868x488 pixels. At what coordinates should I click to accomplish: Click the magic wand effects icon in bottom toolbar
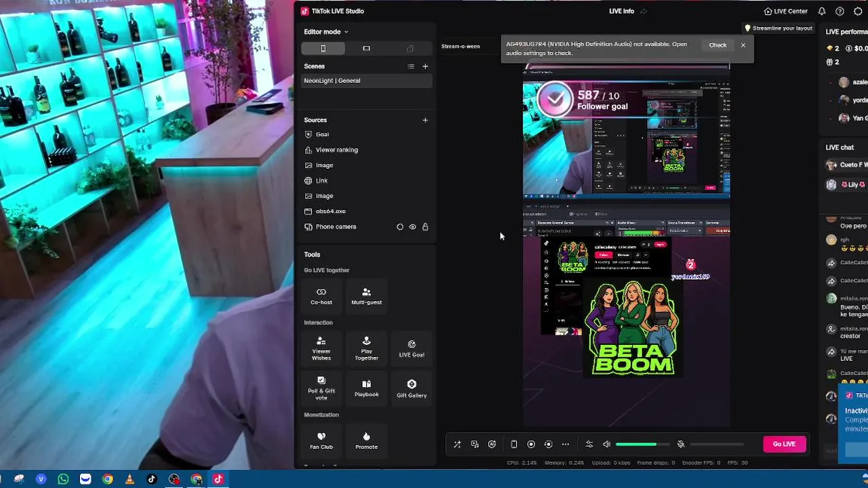(x=457, y=445)
